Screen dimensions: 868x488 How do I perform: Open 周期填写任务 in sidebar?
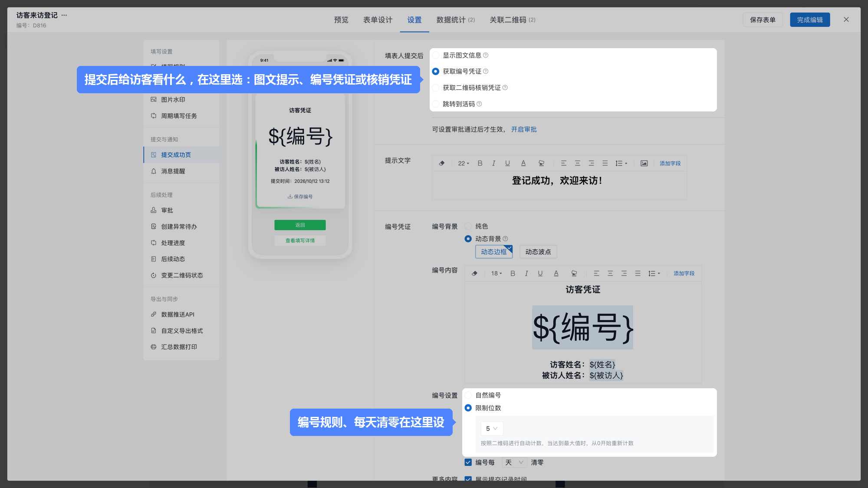click(x=181, y=116)
